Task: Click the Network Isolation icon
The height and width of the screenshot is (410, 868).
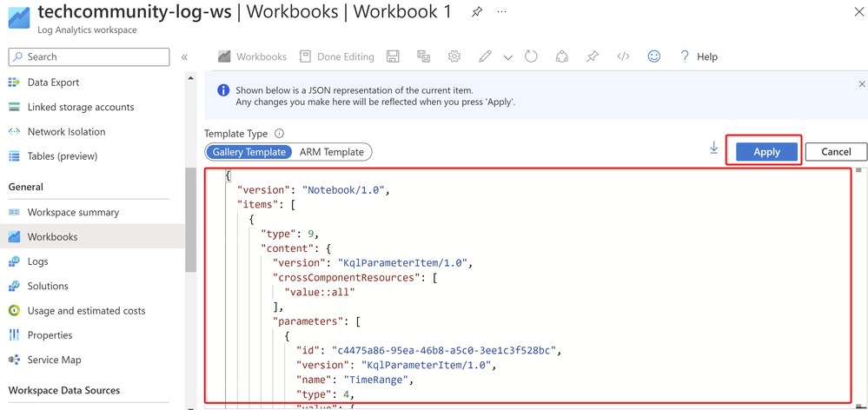Action: tap(15, 132)
